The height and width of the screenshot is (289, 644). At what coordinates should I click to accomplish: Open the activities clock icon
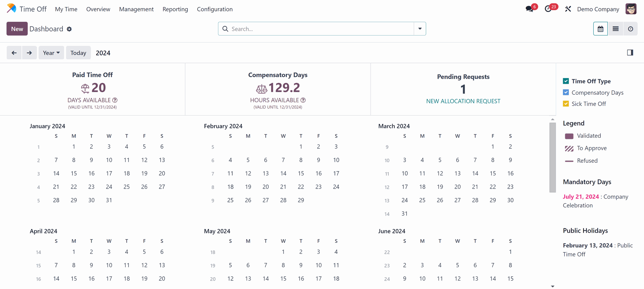tap(548, 9)
